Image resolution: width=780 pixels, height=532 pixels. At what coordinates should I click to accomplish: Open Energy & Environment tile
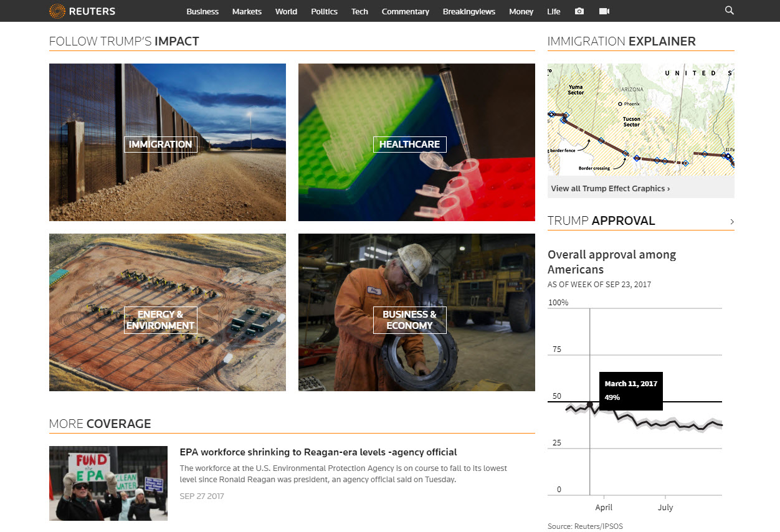167,313
